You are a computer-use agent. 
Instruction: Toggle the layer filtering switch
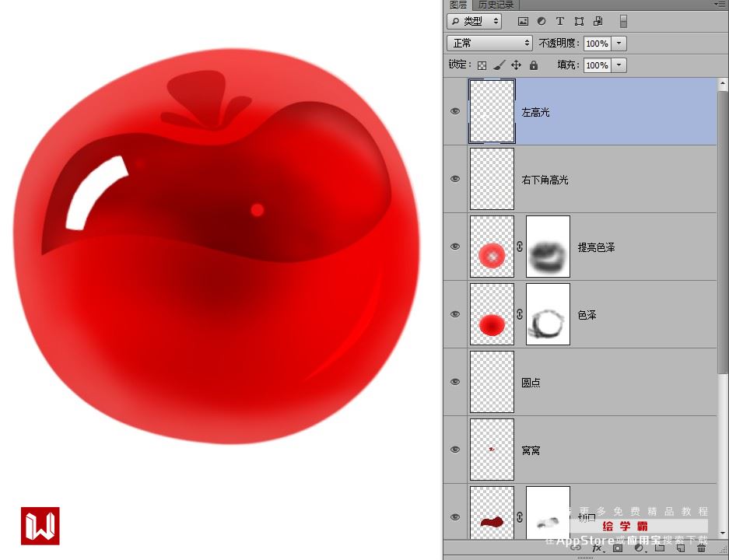pyautogui.click(x=623, y=21)
